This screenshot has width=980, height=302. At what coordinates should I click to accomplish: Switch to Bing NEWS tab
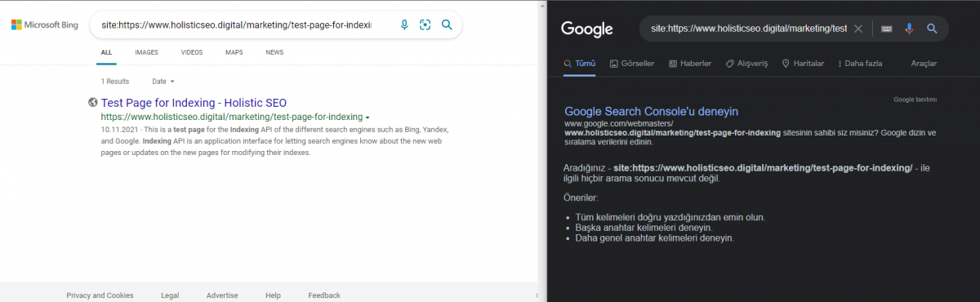(x=274, y=52)
